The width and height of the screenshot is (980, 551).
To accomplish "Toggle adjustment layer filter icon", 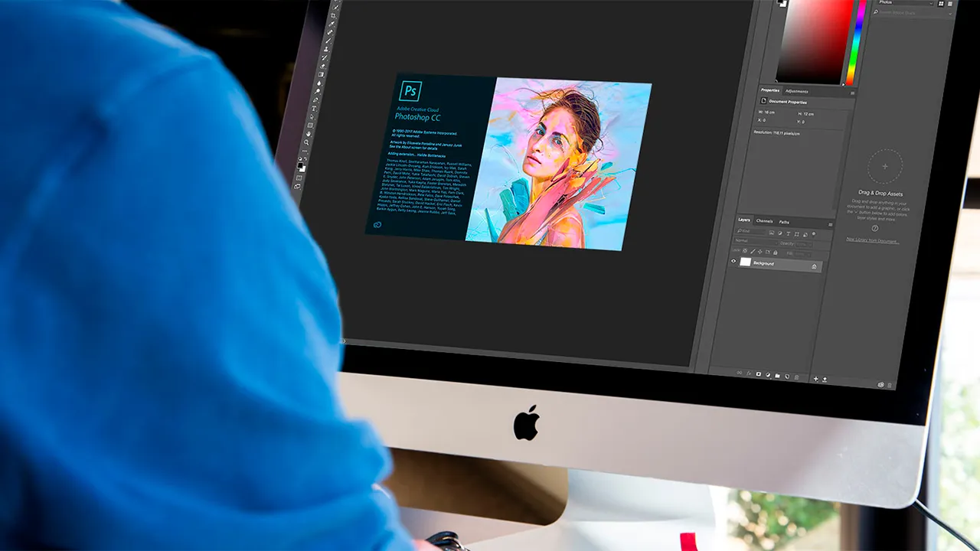I will (x=780, y=233).
